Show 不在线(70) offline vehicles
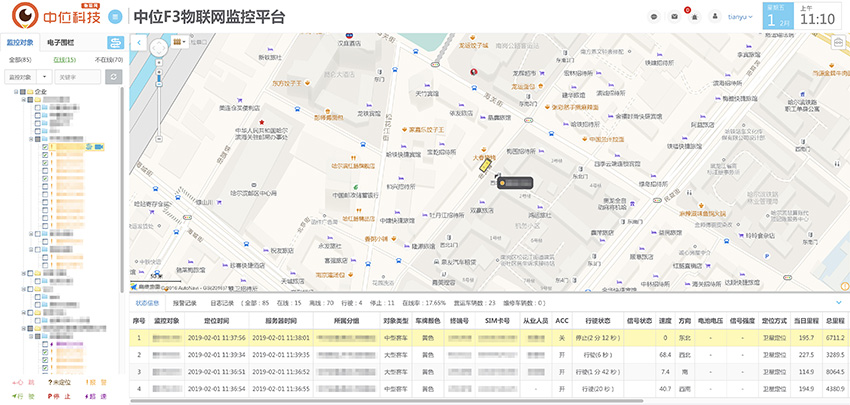Viewport: 850px width, 405px height. click(107, 60)
